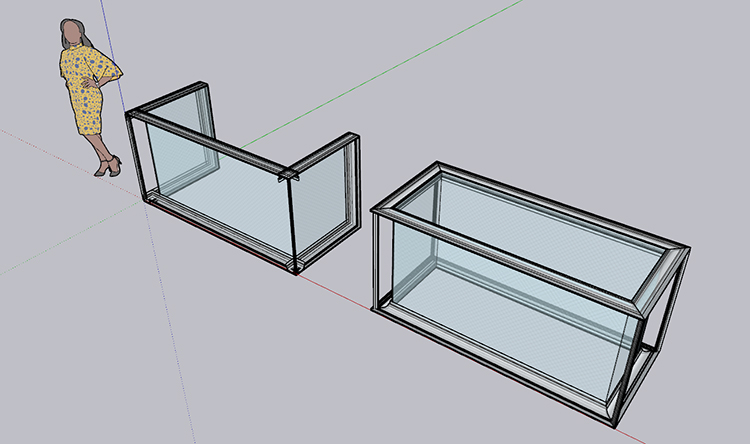
Task: Click the scale figure's high-heeled shoes
Action: (x=105, y=167)
